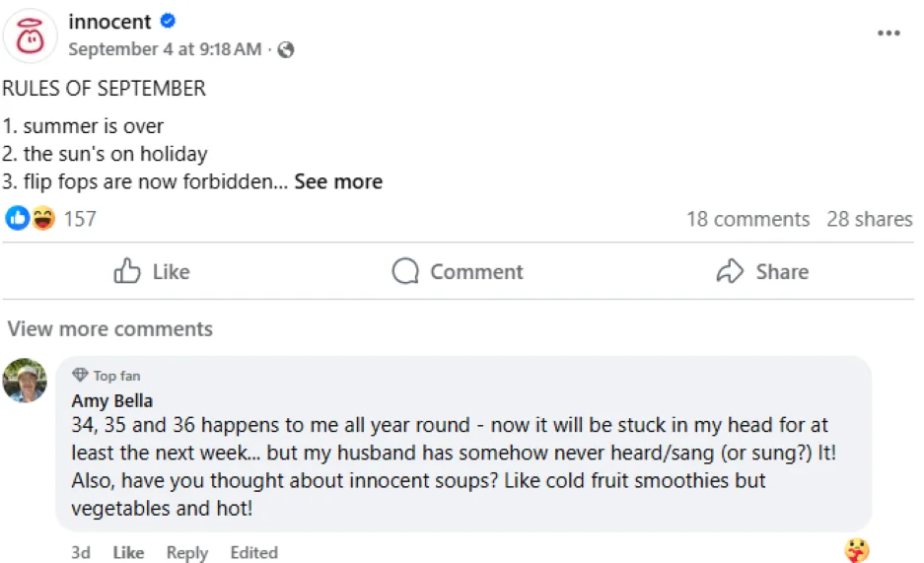Open the 157 reactions count

[80, 219]
